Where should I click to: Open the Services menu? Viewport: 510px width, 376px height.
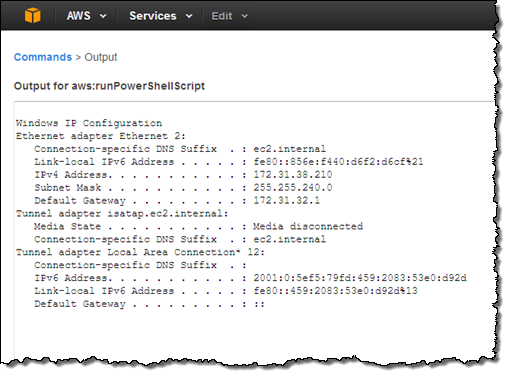[161, 16]
